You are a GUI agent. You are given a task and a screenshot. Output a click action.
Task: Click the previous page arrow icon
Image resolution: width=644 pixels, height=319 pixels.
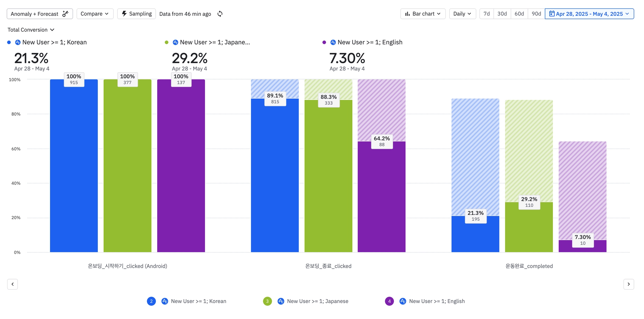(x=13, y=284)
